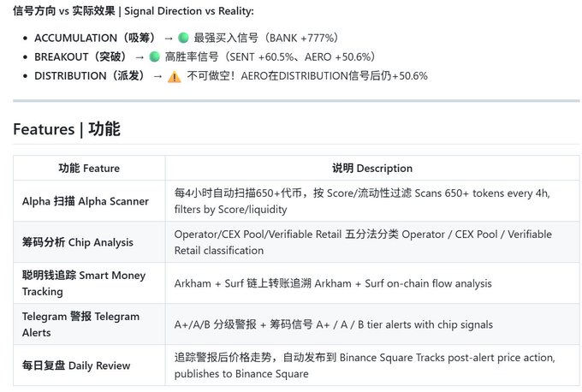Screen dimensions: 582x392
Task: Click the text 'ACCUMULATION（吸筹）'
Action: (x=95, y=38)
